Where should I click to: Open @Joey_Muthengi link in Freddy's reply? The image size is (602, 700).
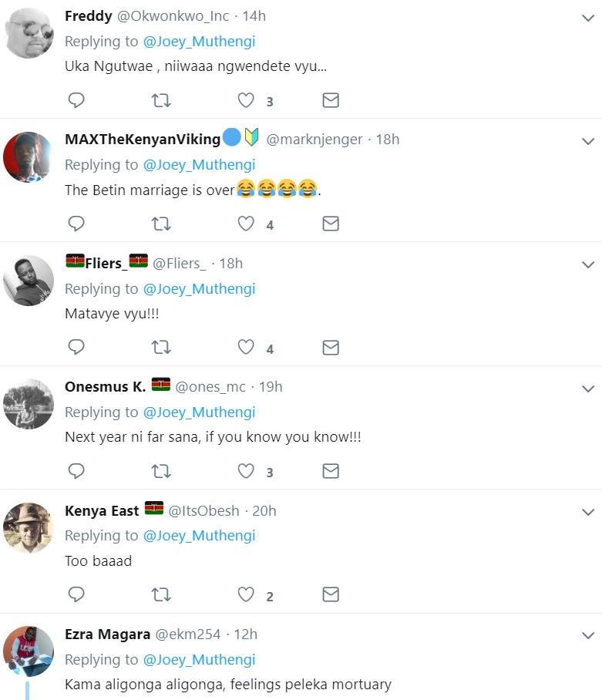(x=199, y=41)
